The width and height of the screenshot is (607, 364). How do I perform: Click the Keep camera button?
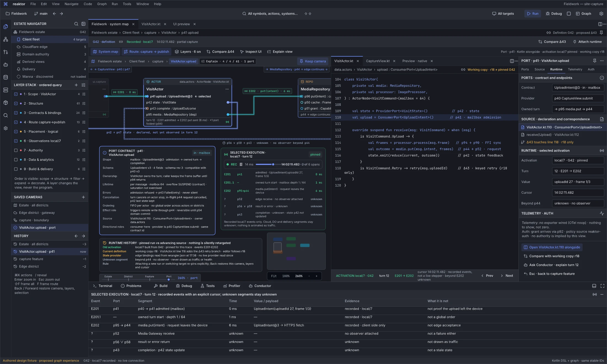(313, 61)
